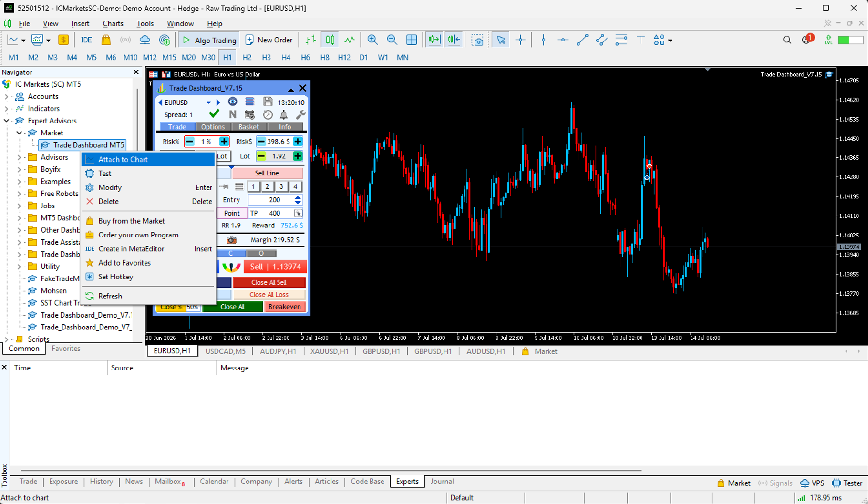Image resolution: width=868 pixels, height=504 pixels.
Task: Open the Options tab in Trade Dashboard
Action: point(213,127)
